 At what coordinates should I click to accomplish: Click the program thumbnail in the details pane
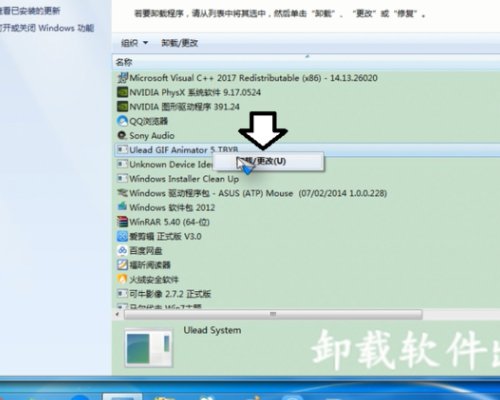149,348
